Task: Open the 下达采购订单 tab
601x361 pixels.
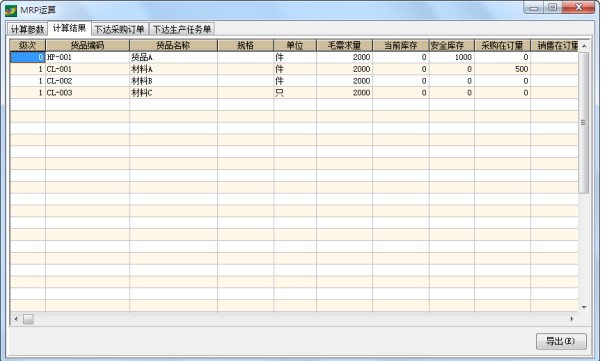Action: coord(120,29)
